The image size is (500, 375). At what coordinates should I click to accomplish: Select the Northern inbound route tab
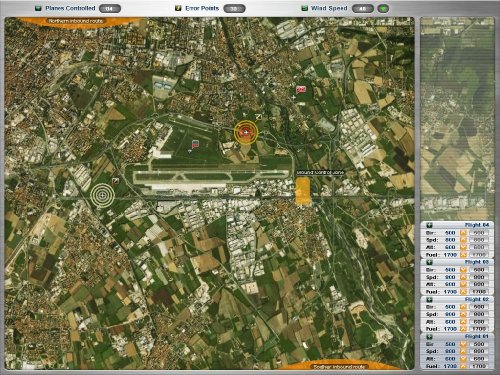click(76, 21)
